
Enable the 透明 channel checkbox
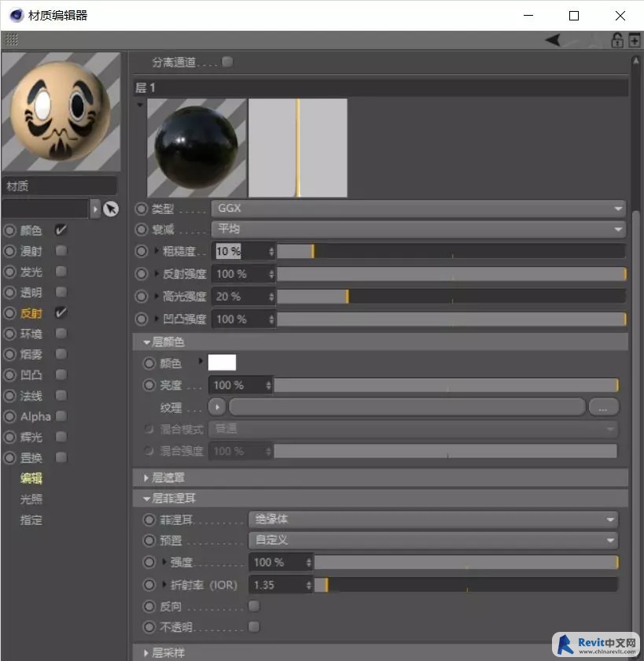pyautogui.click(x=61, y=292)
